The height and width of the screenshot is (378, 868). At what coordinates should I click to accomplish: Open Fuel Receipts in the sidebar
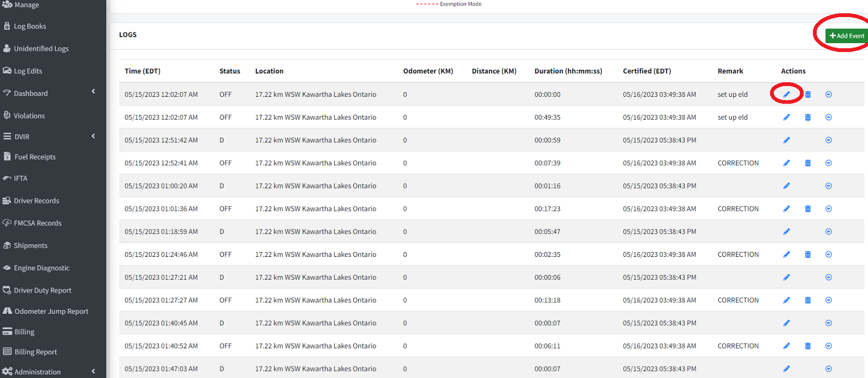tap(35, 157)
